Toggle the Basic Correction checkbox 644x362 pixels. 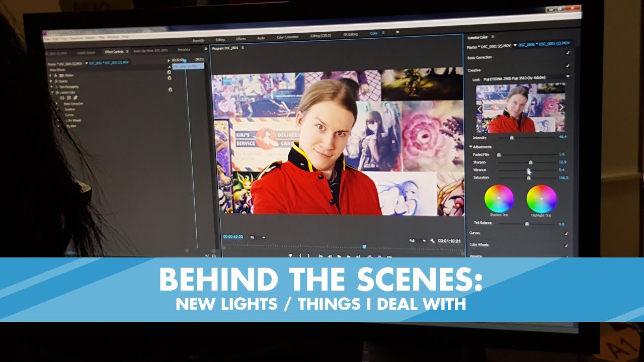click(568, 52)
